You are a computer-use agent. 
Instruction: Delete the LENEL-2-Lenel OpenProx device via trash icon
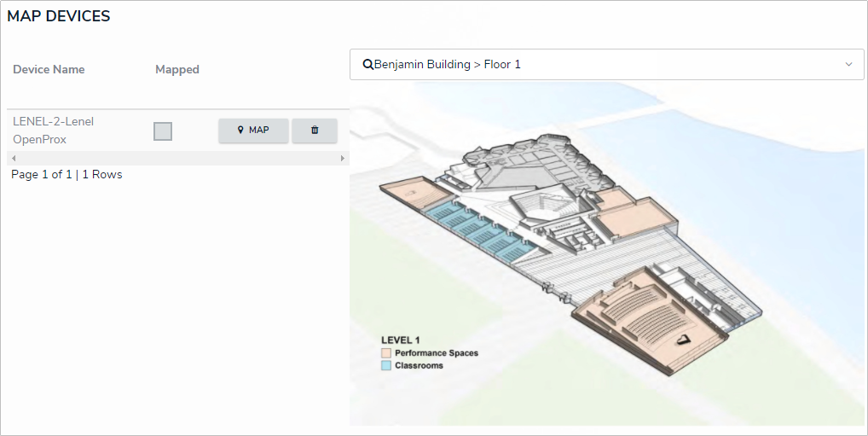(x=315, y=131)
